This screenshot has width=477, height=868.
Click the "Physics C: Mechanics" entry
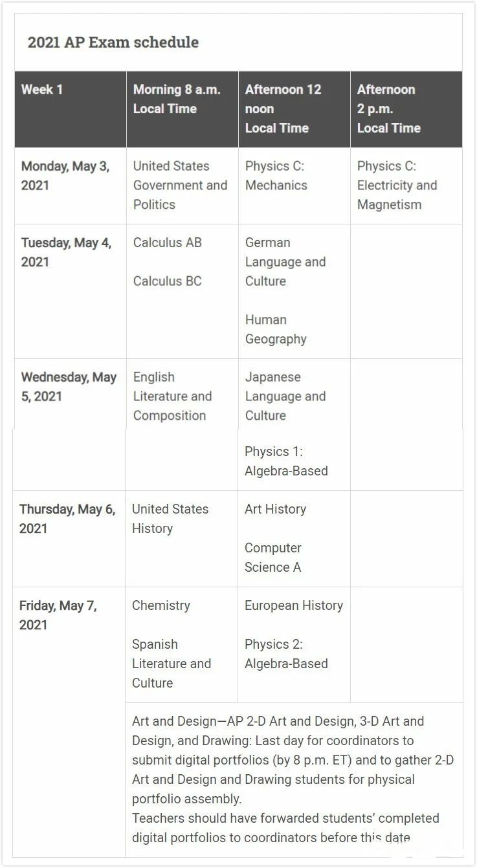(x=276, y=175)
